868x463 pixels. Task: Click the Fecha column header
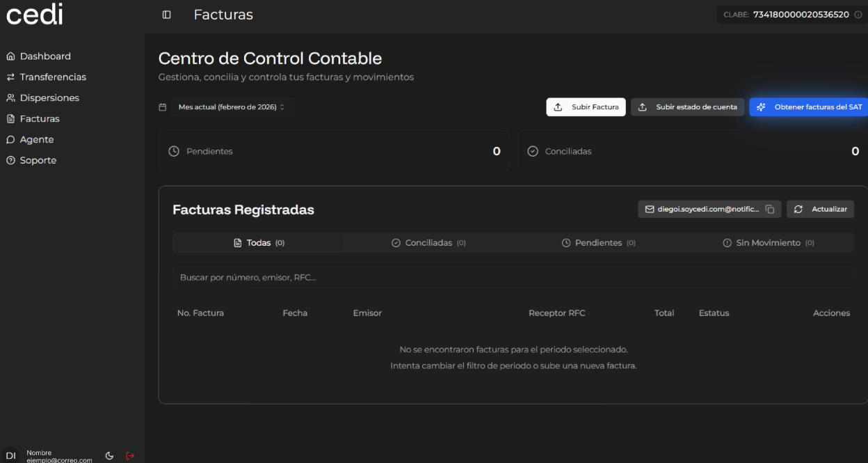pyautogui.click(x=295, y=313)
